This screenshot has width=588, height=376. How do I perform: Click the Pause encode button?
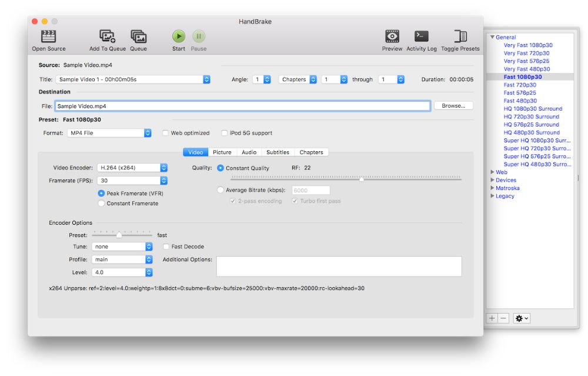[x=199, y=36]
